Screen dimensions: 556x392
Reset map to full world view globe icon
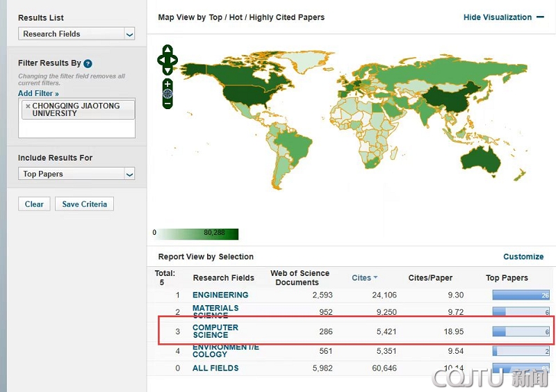[x=167, y=94]
